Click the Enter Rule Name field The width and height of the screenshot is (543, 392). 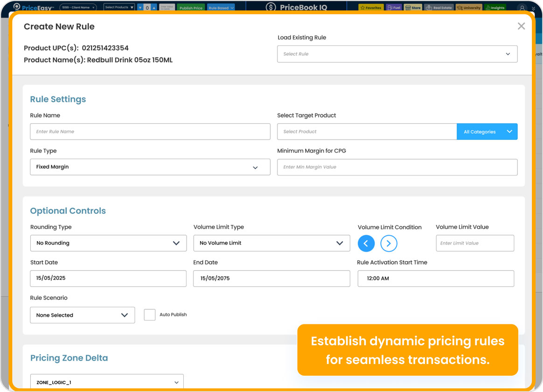[x=150, y=132]
